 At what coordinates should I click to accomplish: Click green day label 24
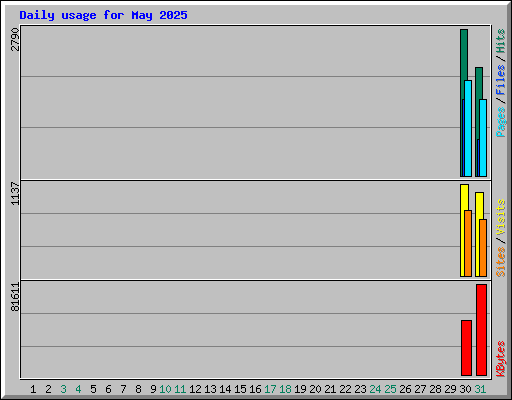pyautogui.click(x=375, y=389)
